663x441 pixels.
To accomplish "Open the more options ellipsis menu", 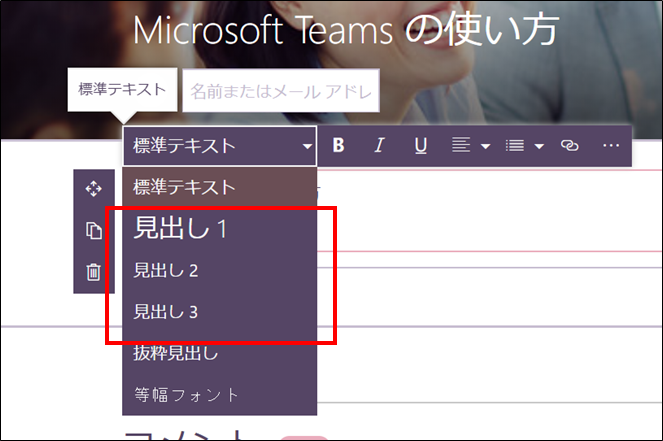I will tap(611, 145).
